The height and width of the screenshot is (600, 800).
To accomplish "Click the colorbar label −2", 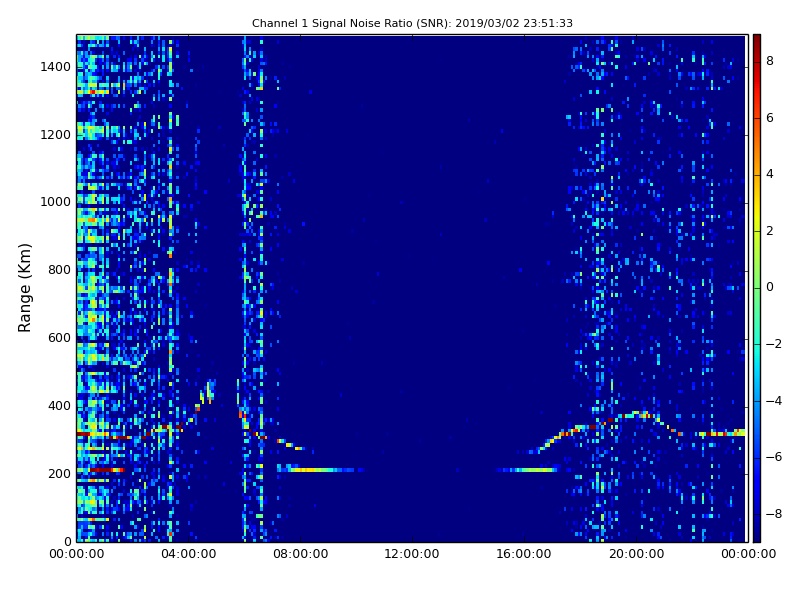I will point(774,344).
